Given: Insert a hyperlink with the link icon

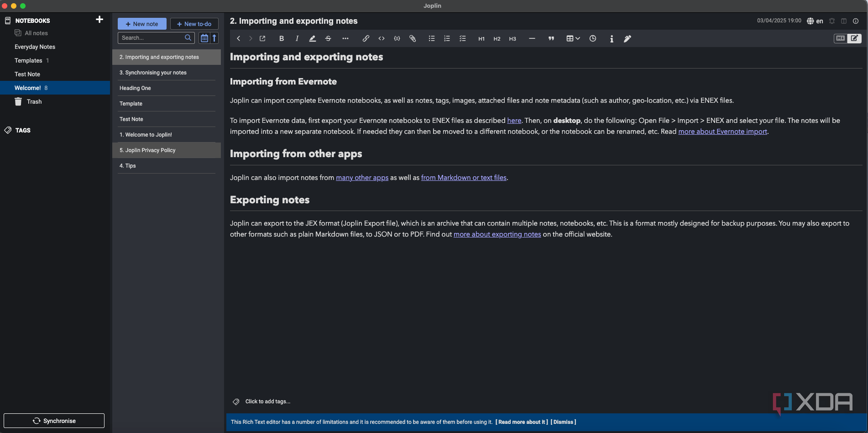Looking at the screenshot, I should click(x=366, y=39).
